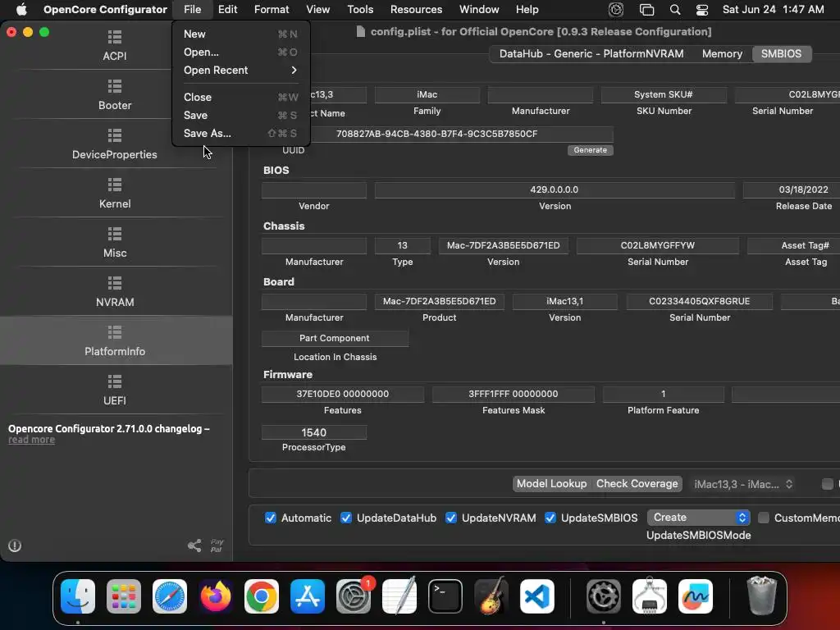Choose Close from the File menu
Screen dimensions: 840x630
240,97
